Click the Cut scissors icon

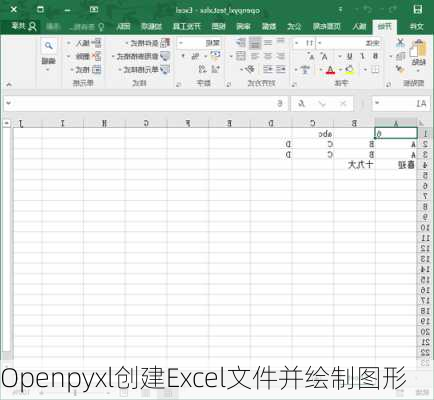pos(401,42)
